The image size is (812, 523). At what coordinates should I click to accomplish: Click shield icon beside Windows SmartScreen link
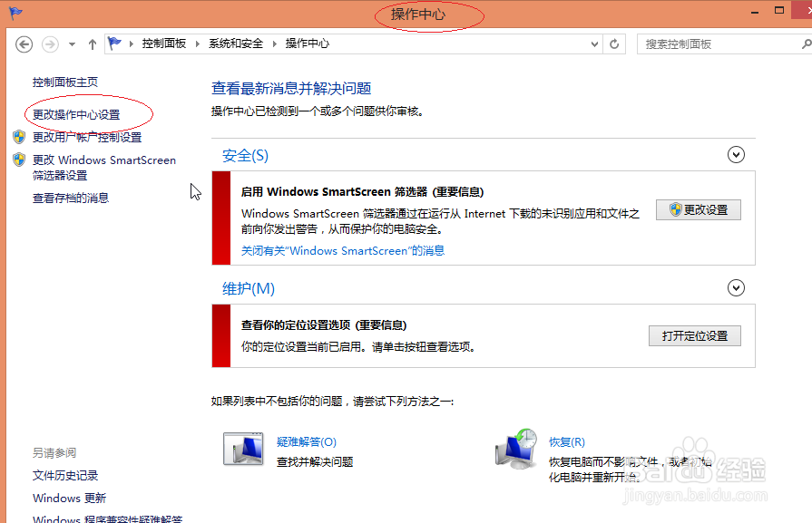pyautogui.click(x=19, y=160)
